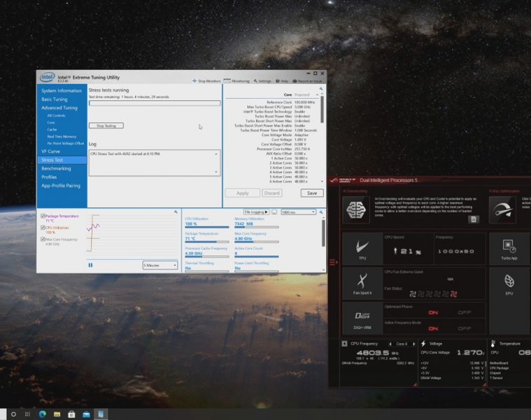Expand ASUS side menu hamburger
This screenshot has width=531, height=420.
(x=333, y=262)
